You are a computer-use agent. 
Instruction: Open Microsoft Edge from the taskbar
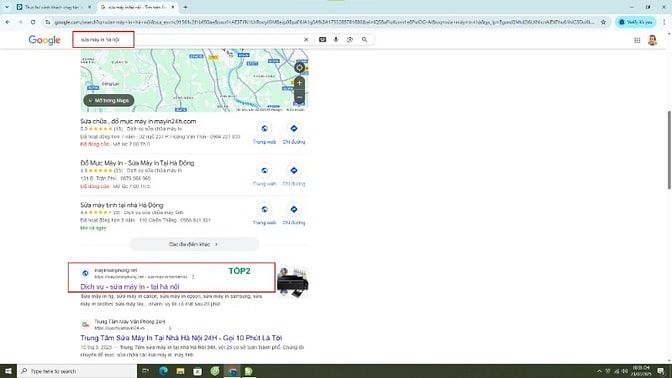(x=163, y=371)
